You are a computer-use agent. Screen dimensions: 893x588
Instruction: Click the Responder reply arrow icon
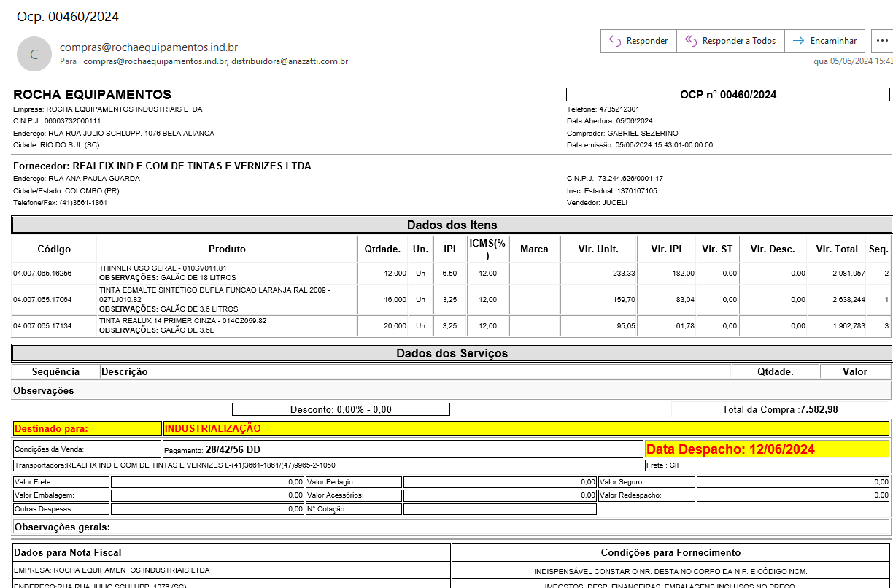click(x=615, y=41)
